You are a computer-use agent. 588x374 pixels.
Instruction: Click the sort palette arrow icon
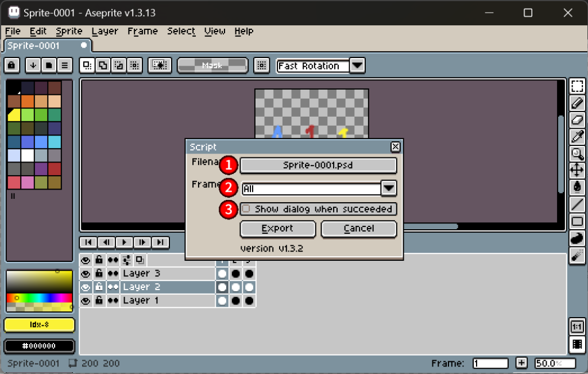[33, 65]
